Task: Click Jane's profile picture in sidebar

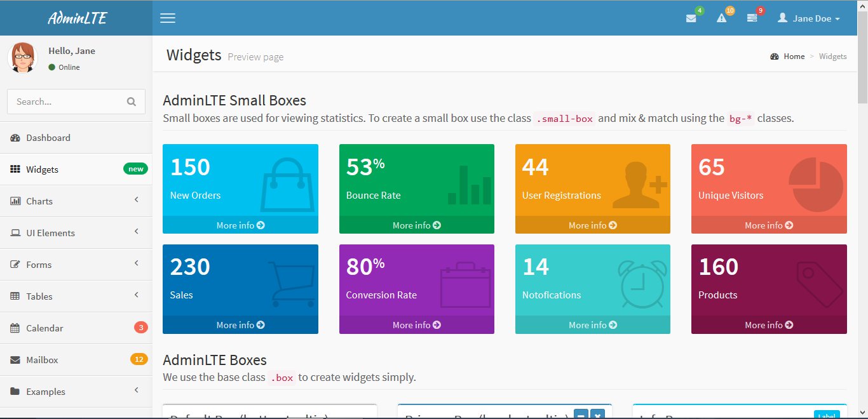Action: pyautogui.click(x=22, y=58)
